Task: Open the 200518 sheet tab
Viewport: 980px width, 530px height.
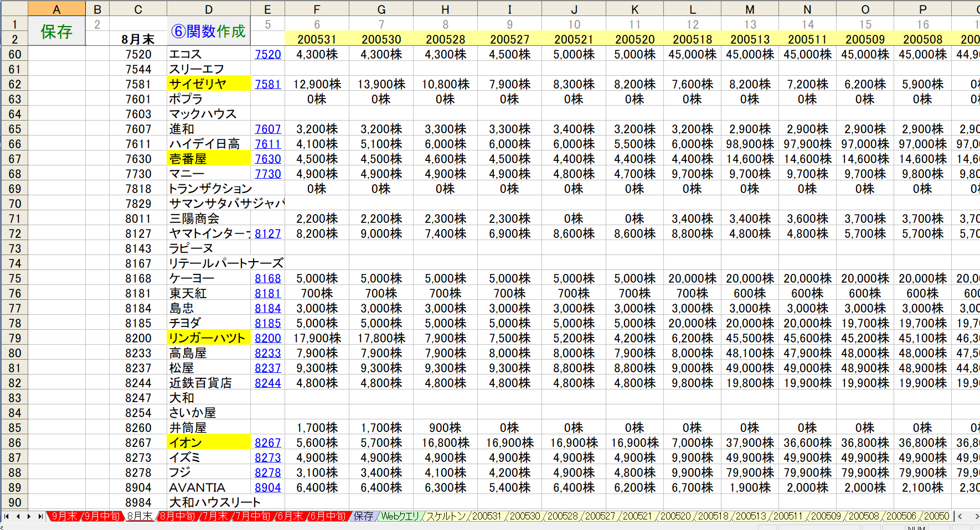Action: 713,516
